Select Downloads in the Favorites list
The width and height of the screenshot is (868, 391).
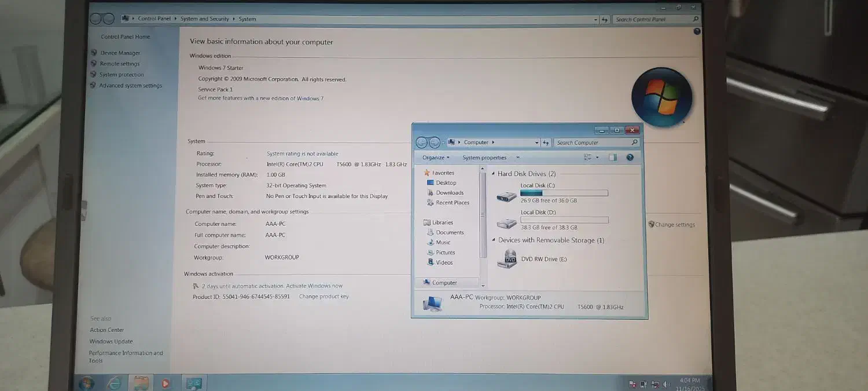click(450, 193)
